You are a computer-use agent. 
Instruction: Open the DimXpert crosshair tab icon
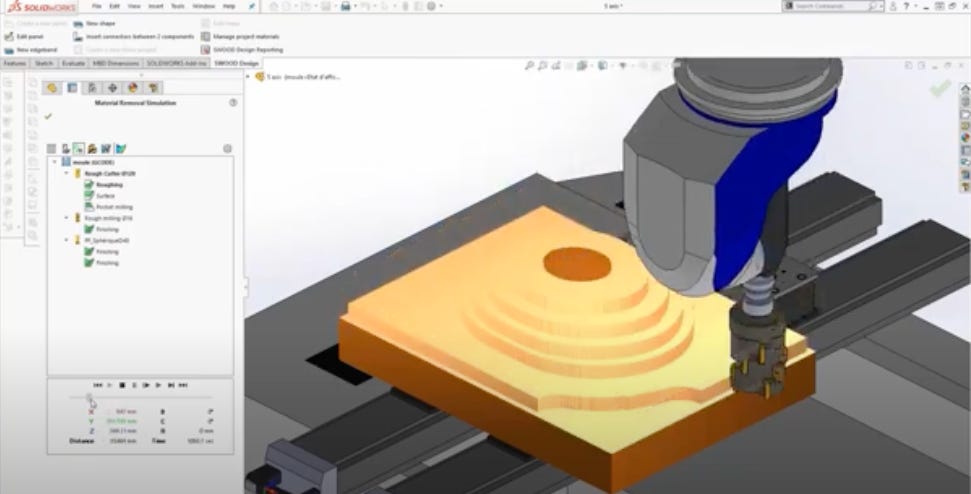pos(112,88)
